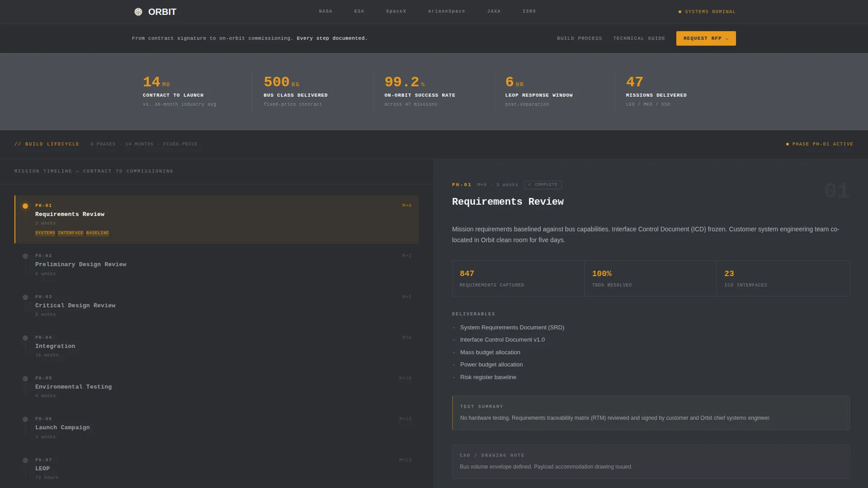Click the Build Lifecycle heading
The width and height of the screenshot is (868, 488).
coord(47,144)
